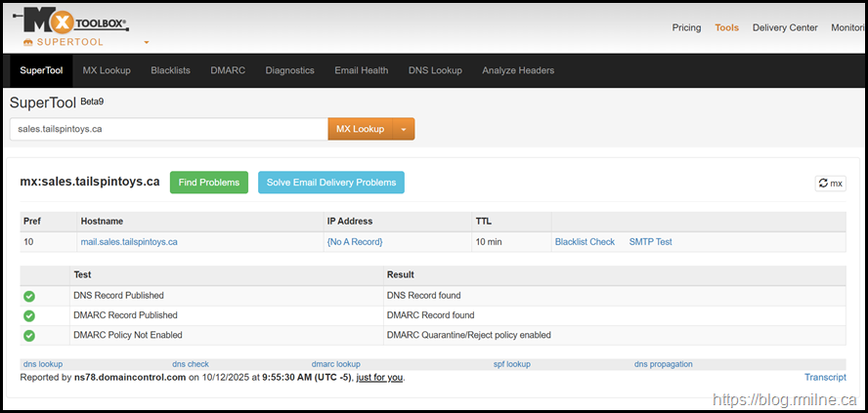This screenshot has height=413, width=868.
Task: Click the domain name input field
Action: tap(168, 130)
